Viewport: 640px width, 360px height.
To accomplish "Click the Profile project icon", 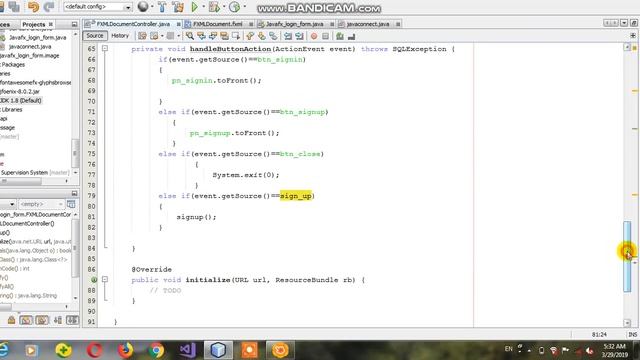I will point(234,7).
